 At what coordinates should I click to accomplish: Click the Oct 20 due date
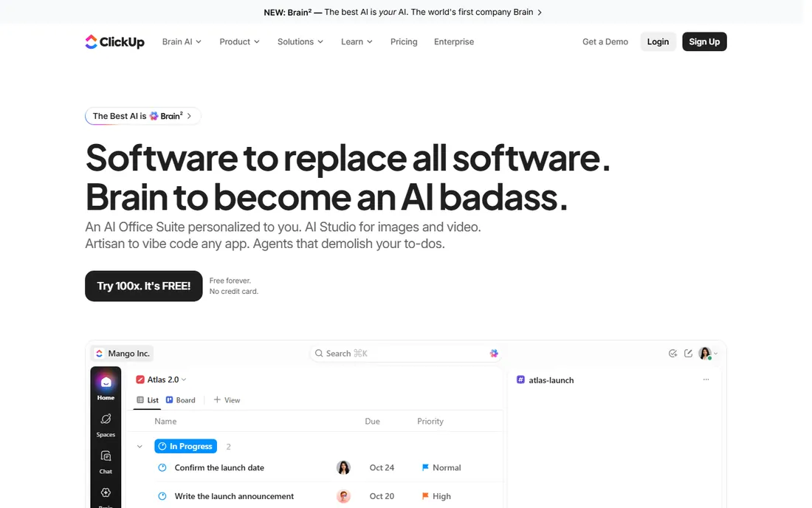click(382, 496)
